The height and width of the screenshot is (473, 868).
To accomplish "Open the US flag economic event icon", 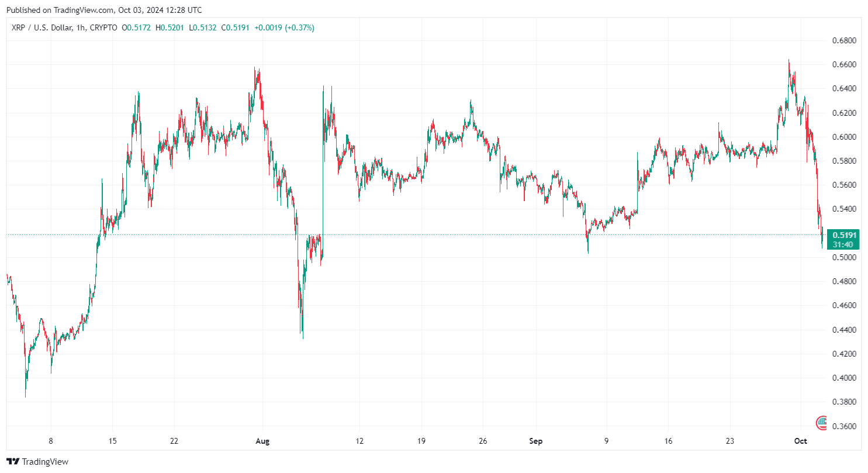I will tap(822, 422).
